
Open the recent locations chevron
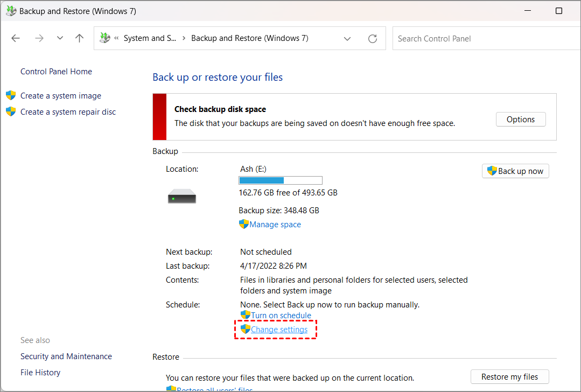click(60, 38)
